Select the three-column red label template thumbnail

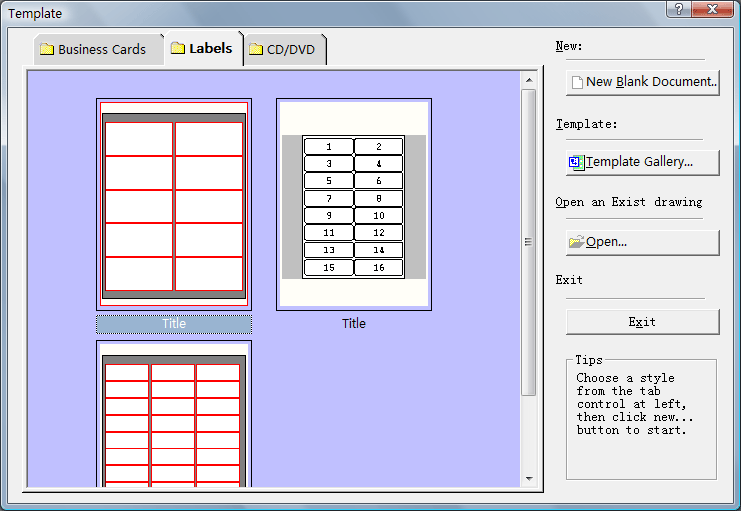pos(174,414)
